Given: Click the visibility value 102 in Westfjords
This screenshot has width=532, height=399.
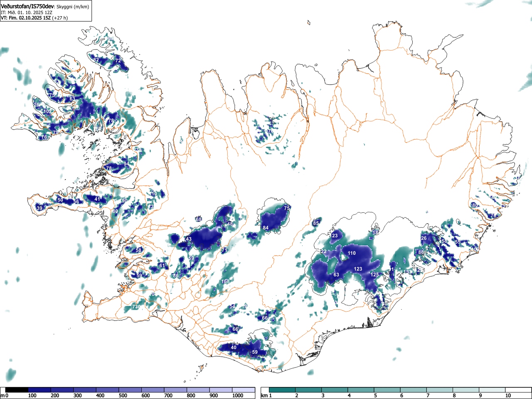Looking at the screenshot, I should 47,111.
